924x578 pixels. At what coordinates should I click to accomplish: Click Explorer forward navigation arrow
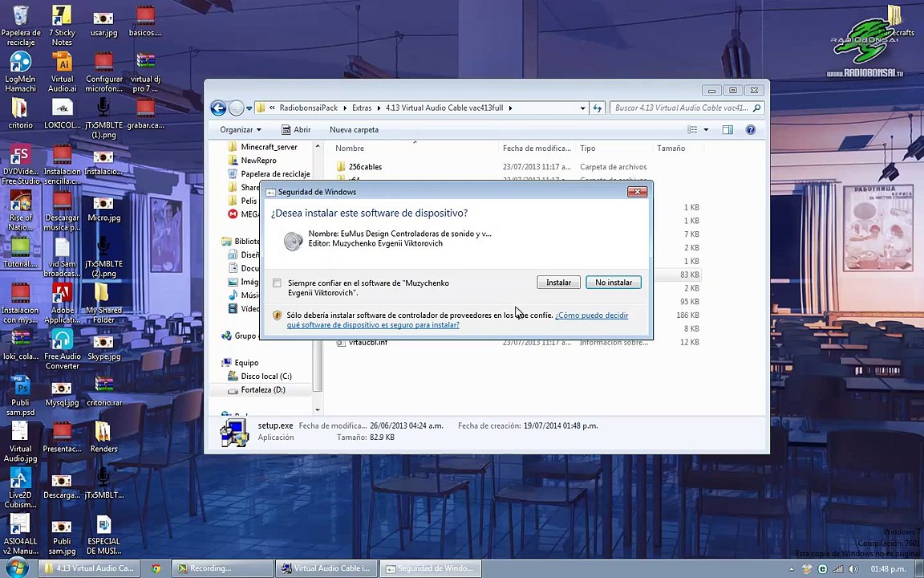[236, 108]
